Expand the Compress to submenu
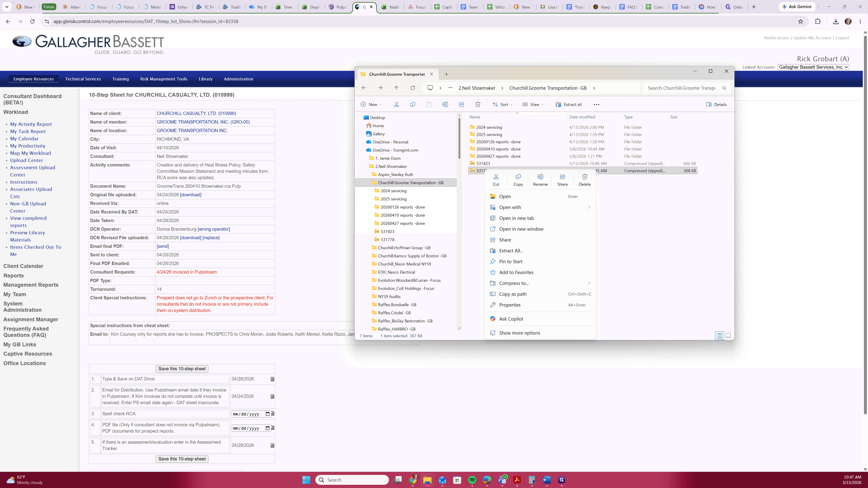The height and width of the screenshot is (488, 868). [x=540, y=283]
